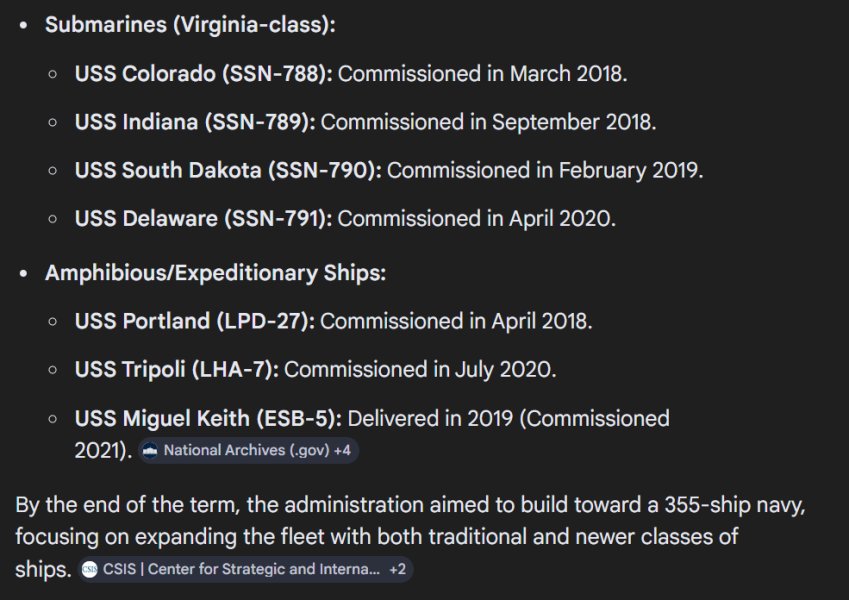Open the CSIS Center for Strategic source chip
The image size is (849, 600).
[246, 569]
